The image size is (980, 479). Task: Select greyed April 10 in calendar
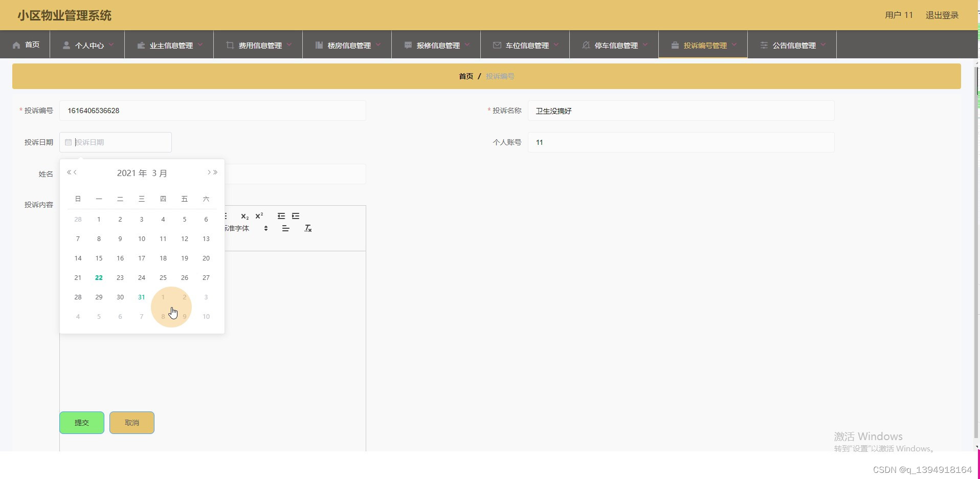[x=206, y=317]
